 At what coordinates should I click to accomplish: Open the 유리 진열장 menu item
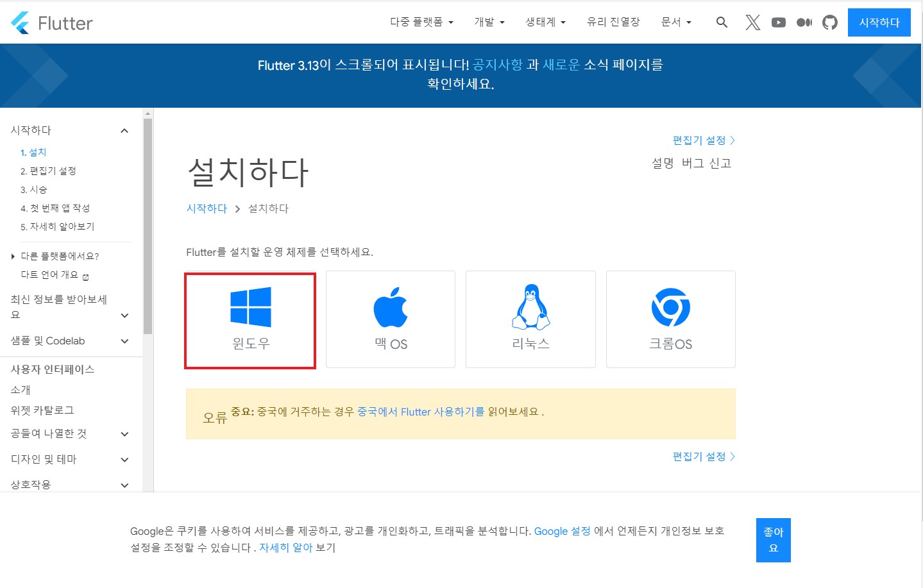(x=613, y=22)
